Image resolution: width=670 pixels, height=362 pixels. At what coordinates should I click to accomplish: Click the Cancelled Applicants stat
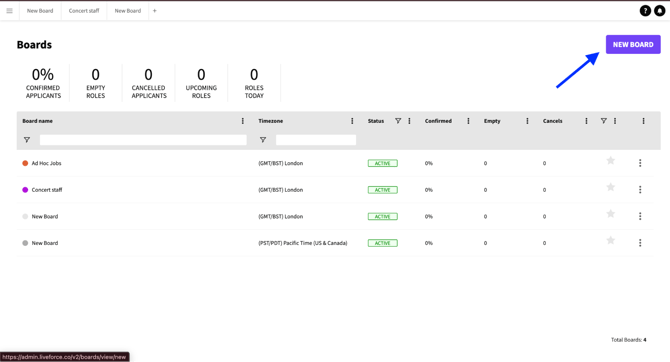click(149, 83)
